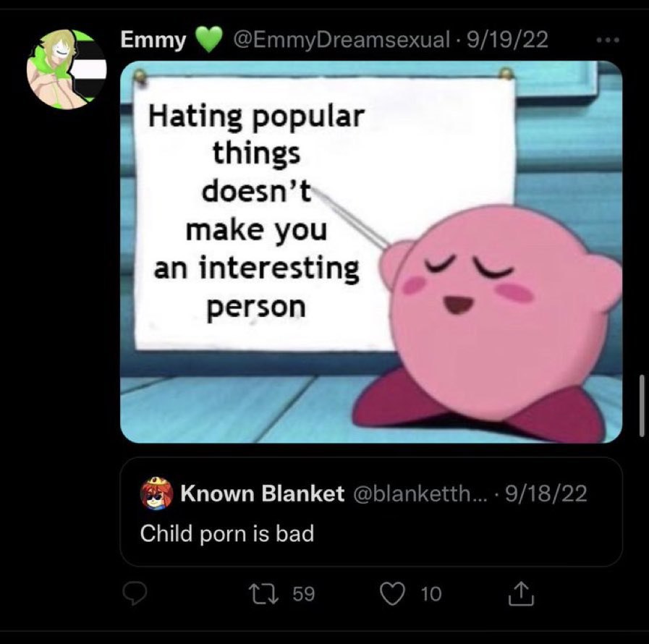
Task: Visit the @EmmyDreamsexual handle
Action: pos(342,40)
